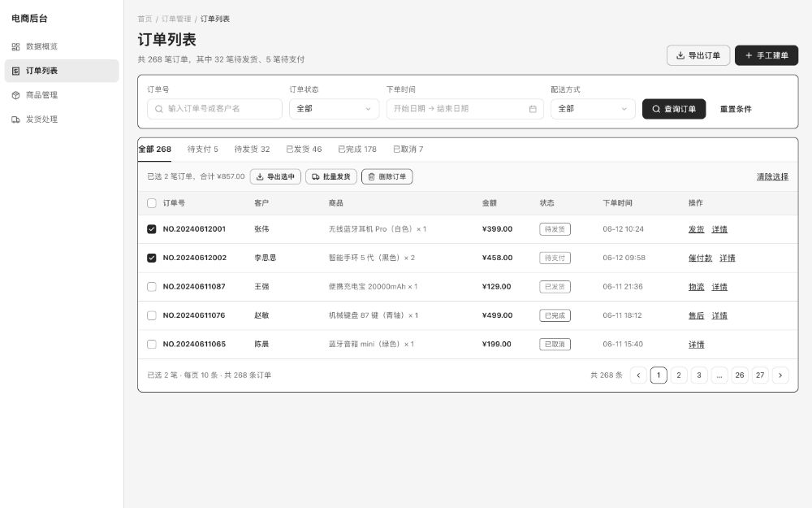This screenshot has height=508, width=812.
Task: Click the order number search input field
Action: (x=214, y=109)
